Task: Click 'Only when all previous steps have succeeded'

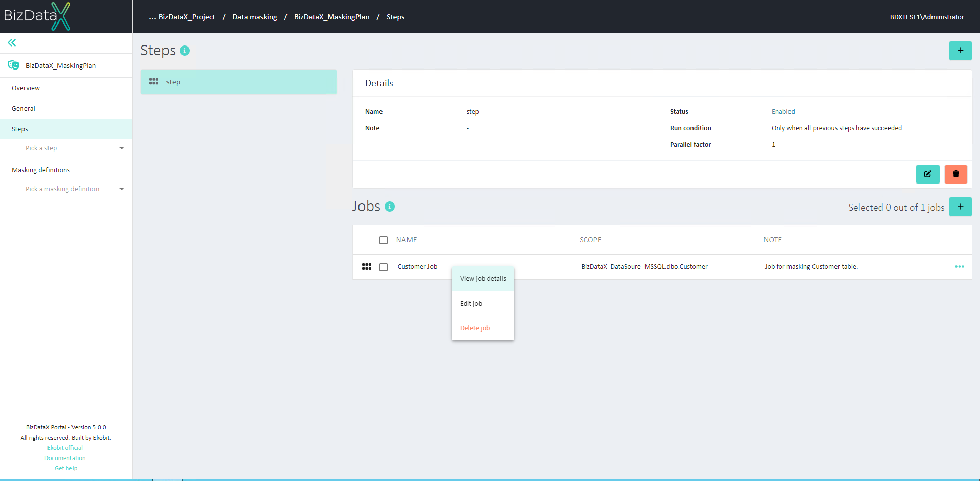Action: [836, 128]
